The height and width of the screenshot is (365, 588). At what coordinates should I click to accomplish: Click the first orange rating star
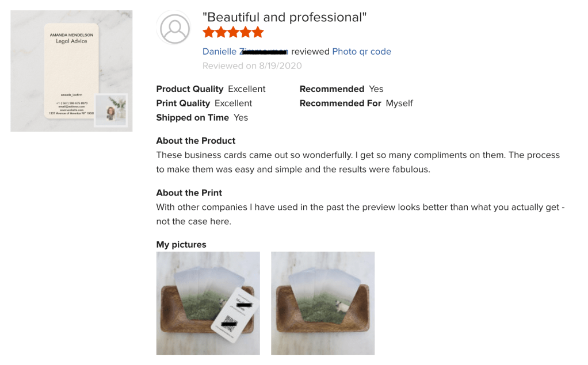(209, 32)
